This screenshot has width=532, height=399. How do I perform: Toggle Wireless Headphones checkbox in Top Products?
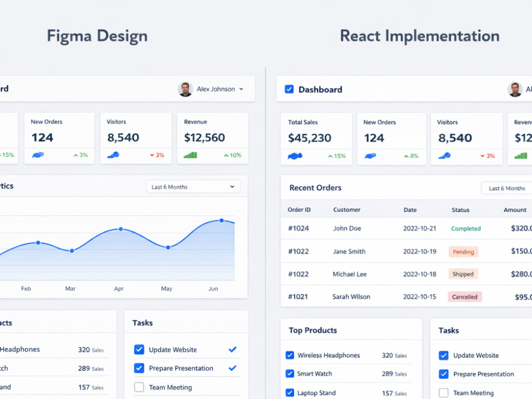click(290, 355)
